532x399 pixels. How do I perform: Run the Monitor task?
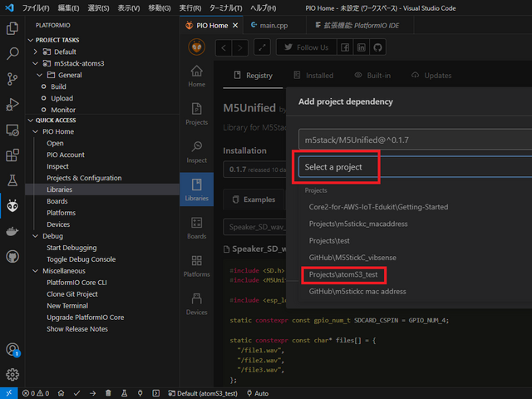click(x=63, y=110)
